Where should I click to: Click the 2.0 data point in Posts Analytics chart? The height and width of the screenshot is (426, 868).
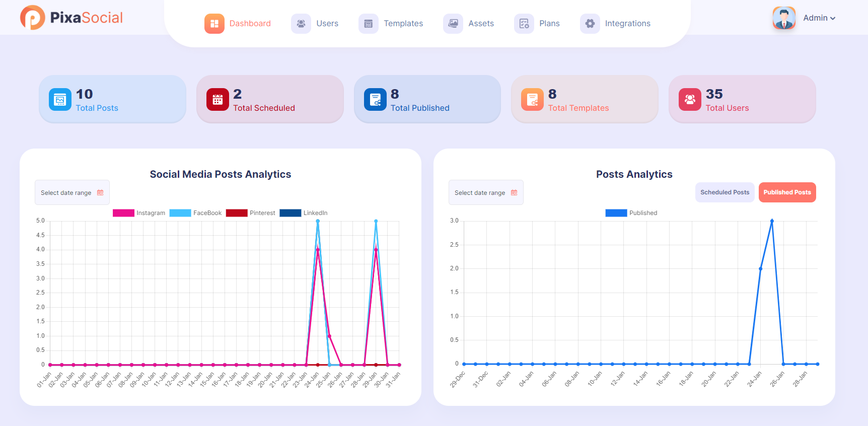tap(760, 268)
